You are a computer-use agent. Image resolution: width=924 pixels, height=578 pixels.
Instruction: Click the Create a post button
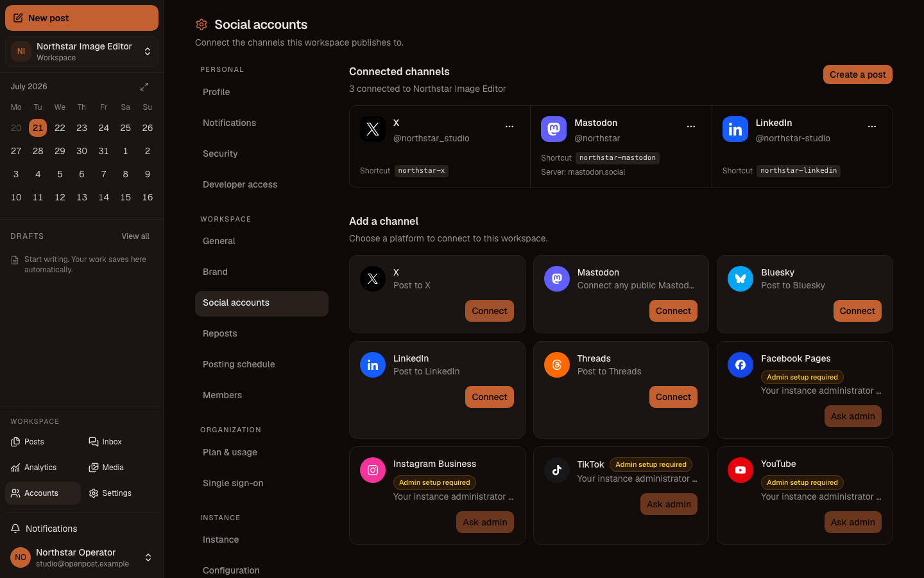(x=857, y=74)
